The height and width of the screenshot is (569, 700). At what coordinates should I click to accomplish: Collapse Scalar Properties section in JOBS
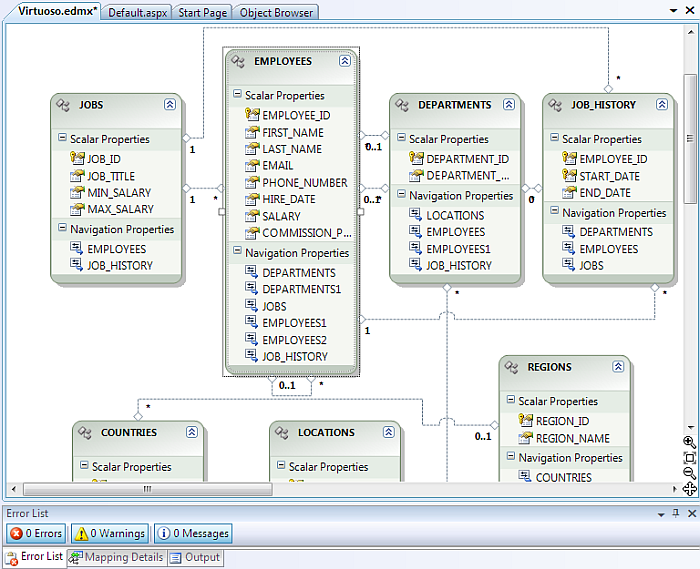63,139
